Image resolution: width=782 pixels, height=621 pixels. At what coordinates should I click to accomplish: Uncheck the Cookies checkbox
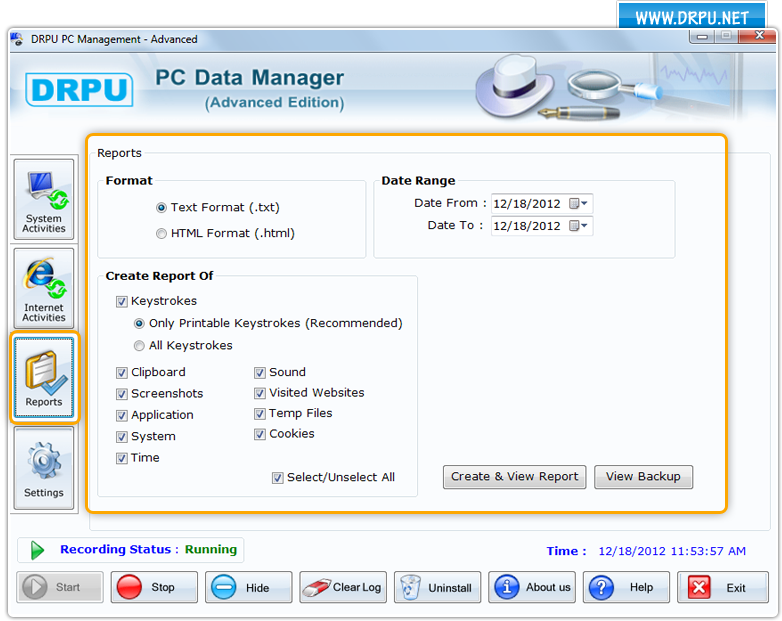tap(260, 434)
